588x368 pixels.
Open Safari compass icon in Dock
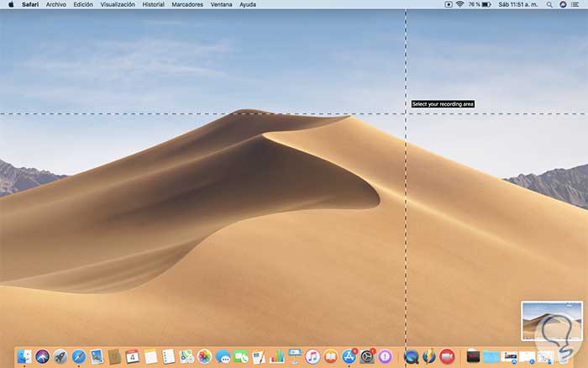[x=78, y=356]
